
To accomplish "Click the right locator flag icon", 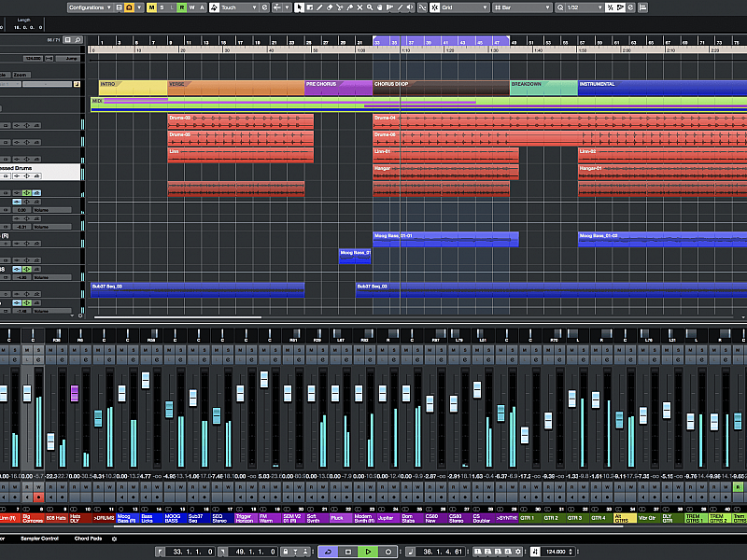I will pyautogui.click(x=222, y=552).
